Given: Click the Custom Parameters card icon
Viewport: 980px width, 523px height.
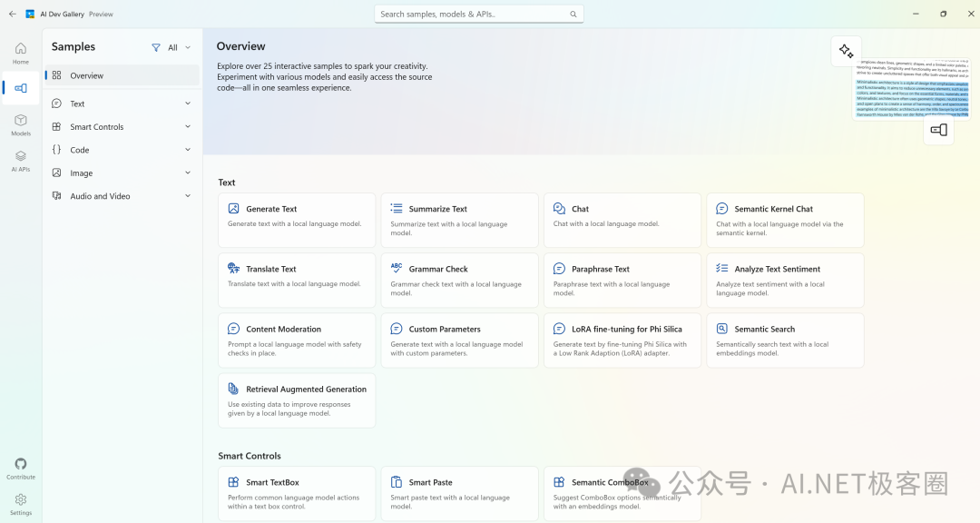Looking at the screenshot, I should click(x=397, y=329).
